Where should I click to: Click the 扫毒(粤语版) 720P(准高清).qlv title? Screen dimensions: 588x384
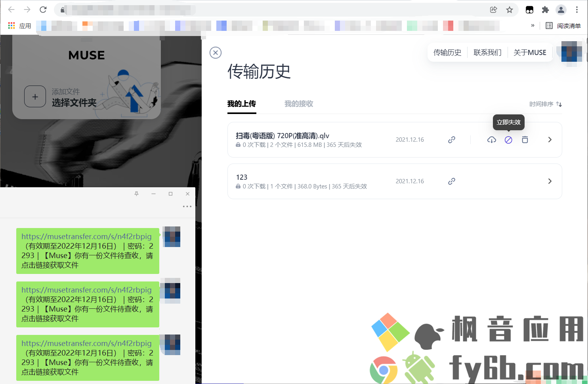point(283,136)
